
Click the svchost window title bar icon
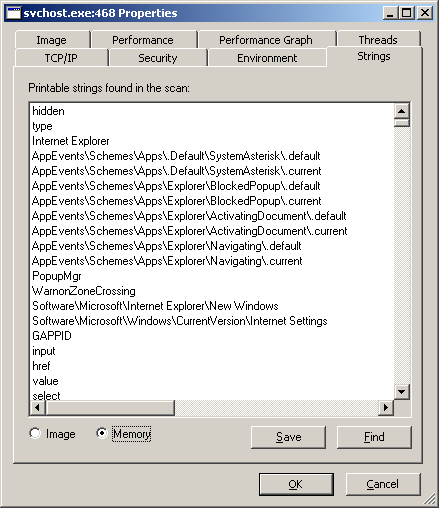tap(13, 13)
